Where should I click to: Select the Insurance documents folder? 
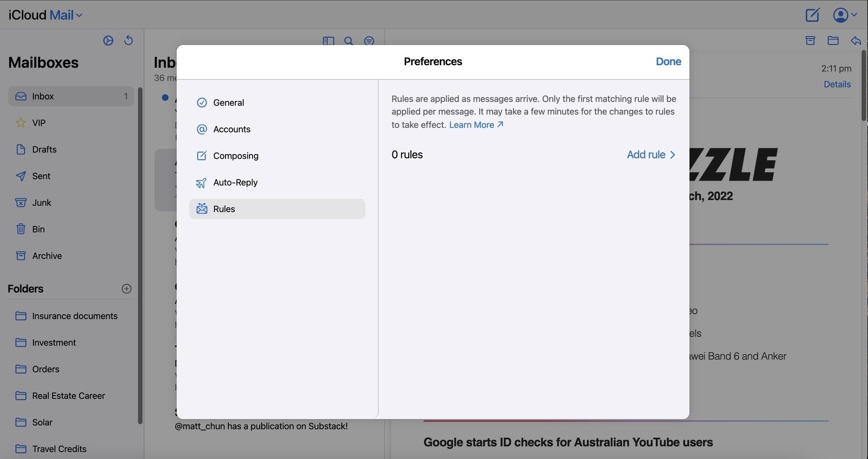[x=75, y=316]
